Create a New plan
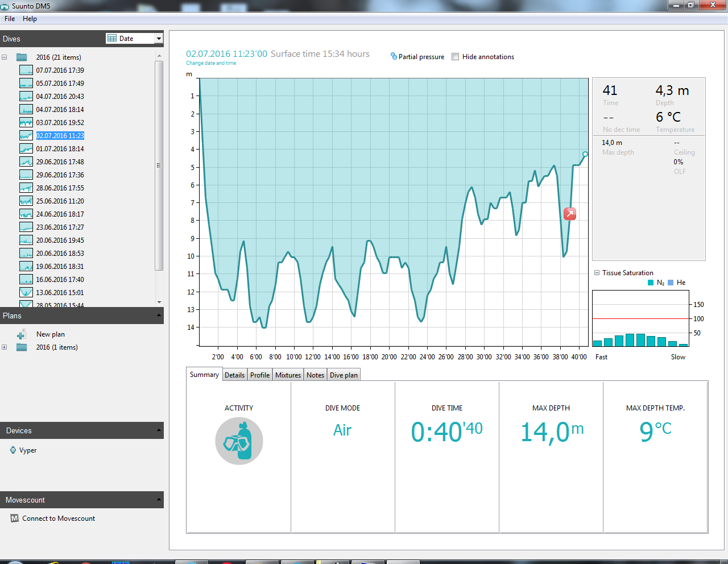 point(51,334)
